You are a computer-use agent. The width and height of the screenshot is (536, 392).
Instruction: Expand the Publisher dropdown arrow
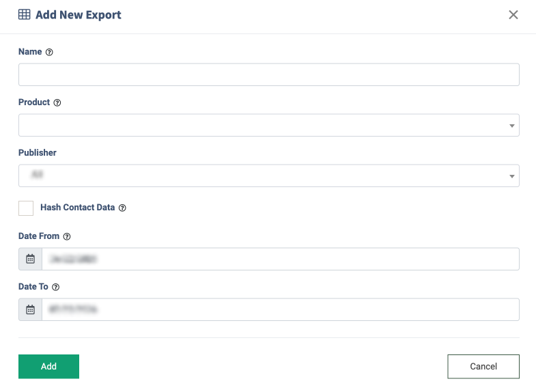[511, 176]
